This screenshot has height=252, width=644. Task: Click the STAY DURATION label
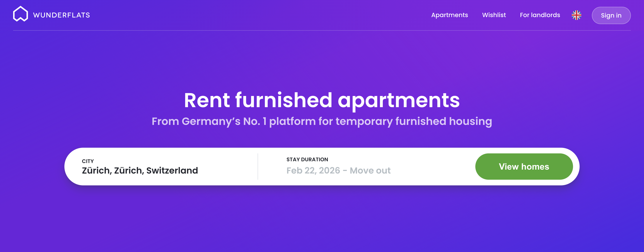[307, 160]
